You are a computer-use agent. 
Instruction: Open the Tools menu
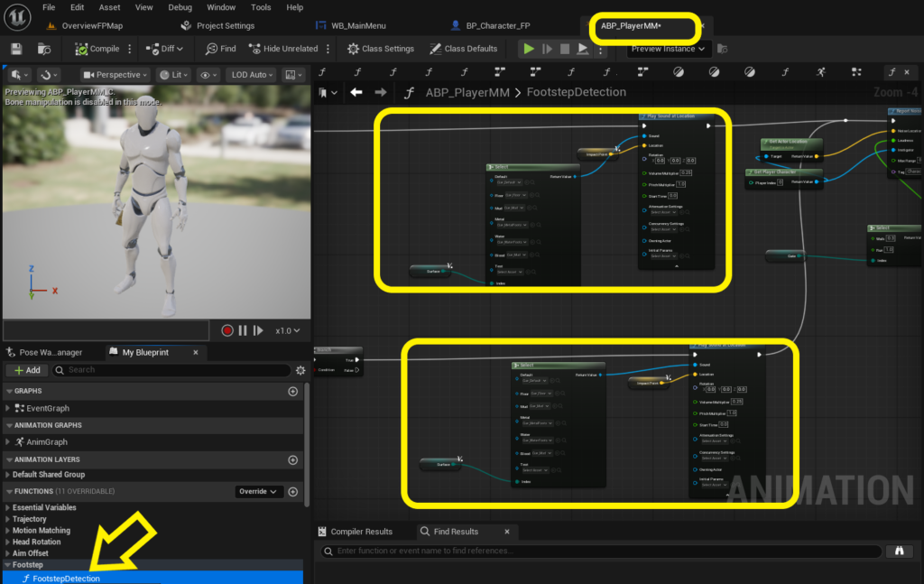[261, 7]
